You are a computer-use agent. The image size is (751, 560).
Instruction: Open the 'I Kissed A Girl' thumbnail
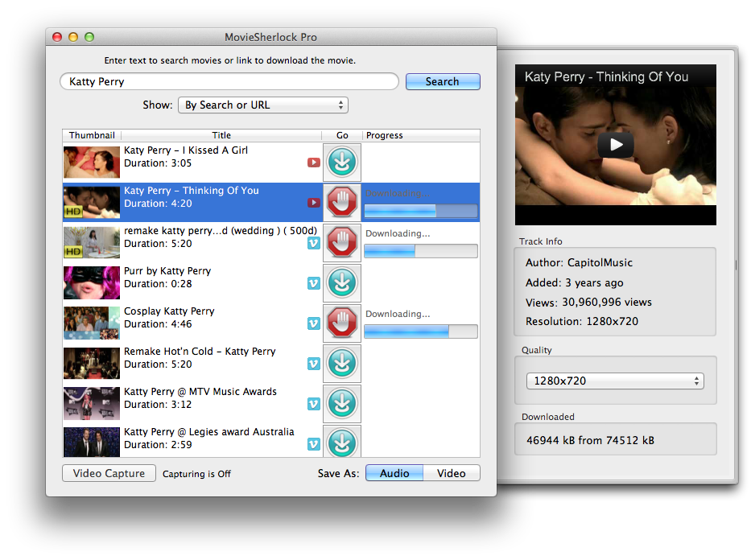(92, 163)
